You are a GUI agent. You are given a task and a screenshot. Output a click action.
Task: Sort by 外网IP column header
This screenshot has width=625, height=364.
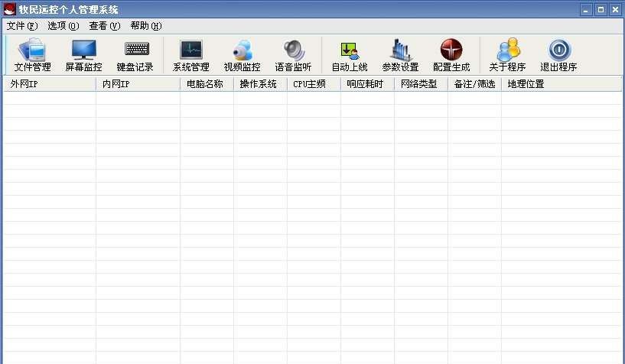pyautogui.click(x=50, y=84)
